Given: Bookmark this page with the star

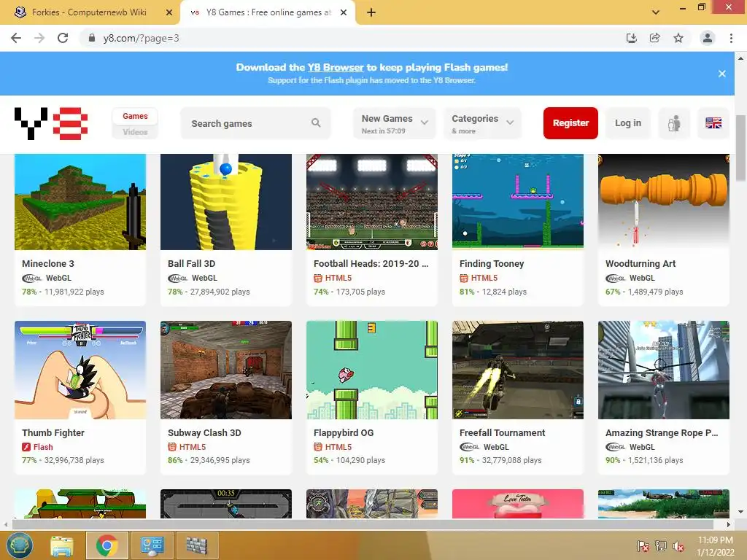Looking at the screenshot, I should click(678, 38).
